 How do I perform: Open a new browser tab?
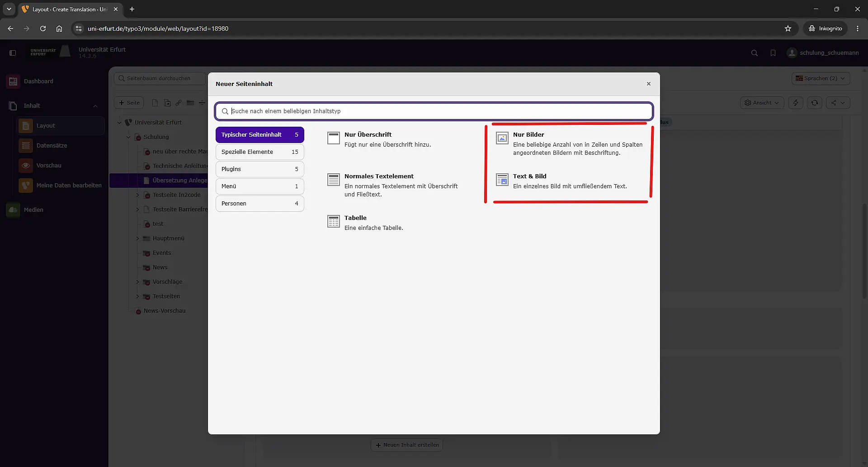pyautogui.click(x=132, y=9)
